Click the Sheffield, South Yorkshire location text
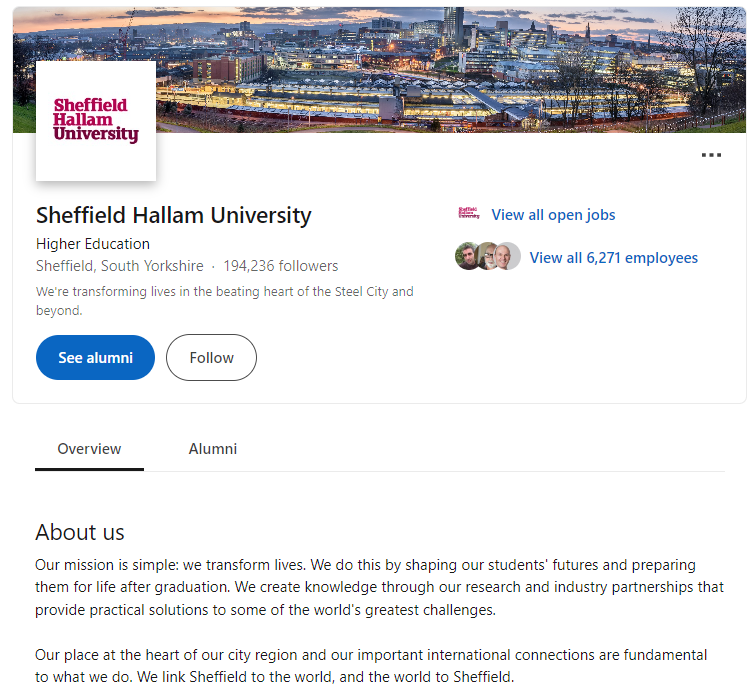Image resolution: width=752 pixels, height=697 pixels. point(119,266)
